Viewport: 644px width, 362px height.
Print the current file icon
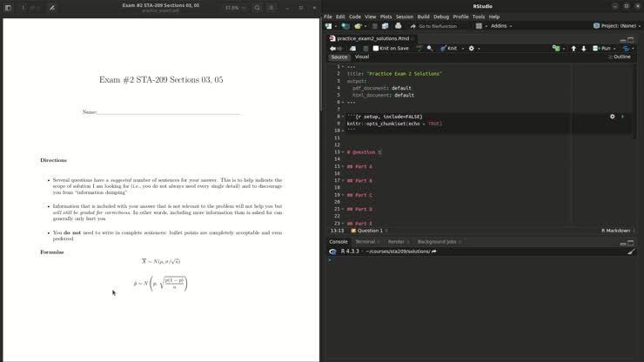click(x=398, y=26)
